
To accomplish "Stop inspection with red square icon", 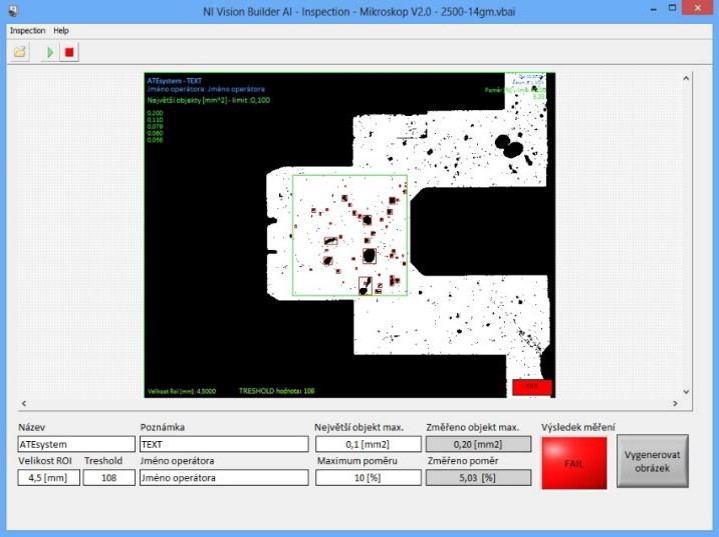I will tap(69, 52).
